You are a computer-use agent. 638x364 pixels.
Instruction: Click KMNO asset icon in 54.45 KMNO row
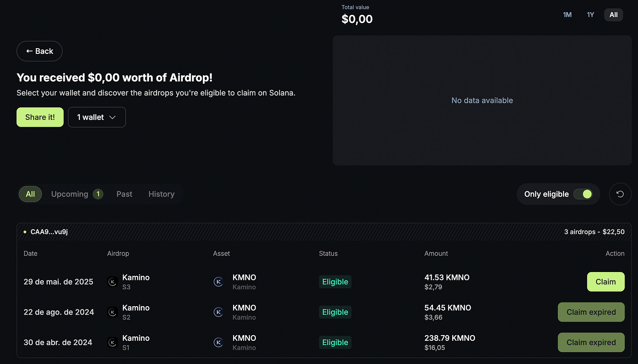click(218, 312)
